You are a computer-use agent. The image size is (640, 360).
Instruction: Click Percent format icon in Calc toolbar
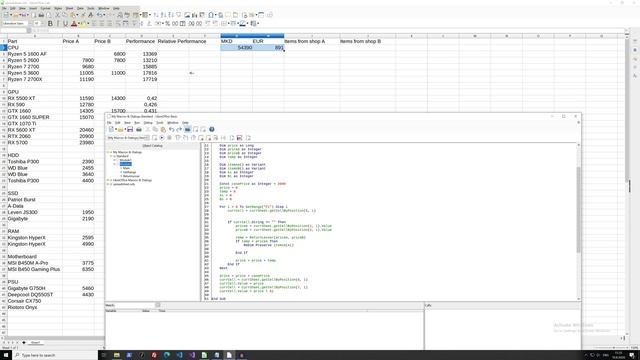click(x=167, y=23)
